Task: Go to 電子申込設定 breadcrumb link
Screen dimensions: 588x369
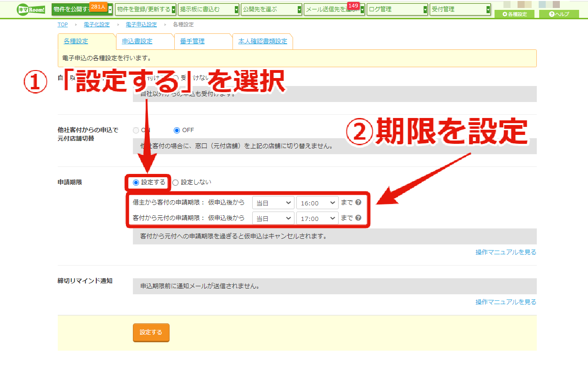Action: pyautogui.click(x=141, y=24)
